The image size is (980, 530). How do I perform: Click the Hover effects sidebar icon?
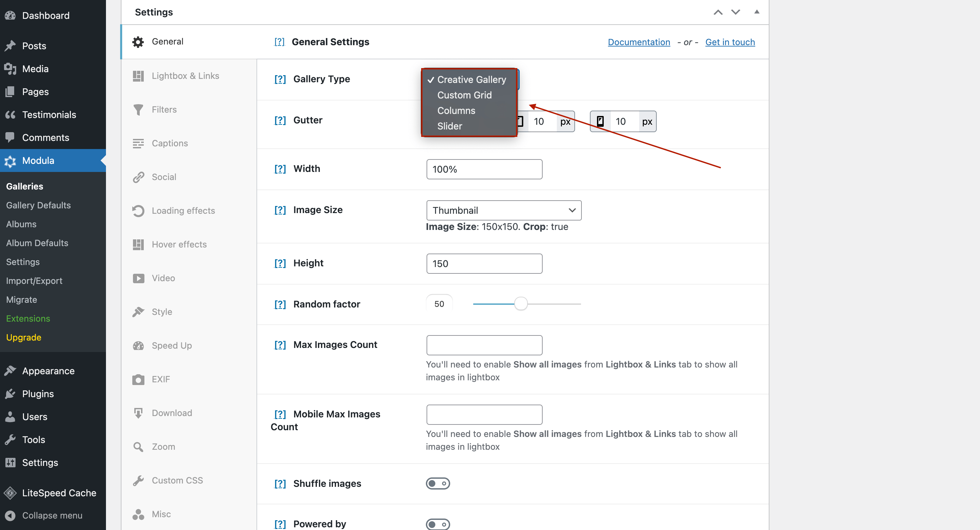tap(138, 244)
